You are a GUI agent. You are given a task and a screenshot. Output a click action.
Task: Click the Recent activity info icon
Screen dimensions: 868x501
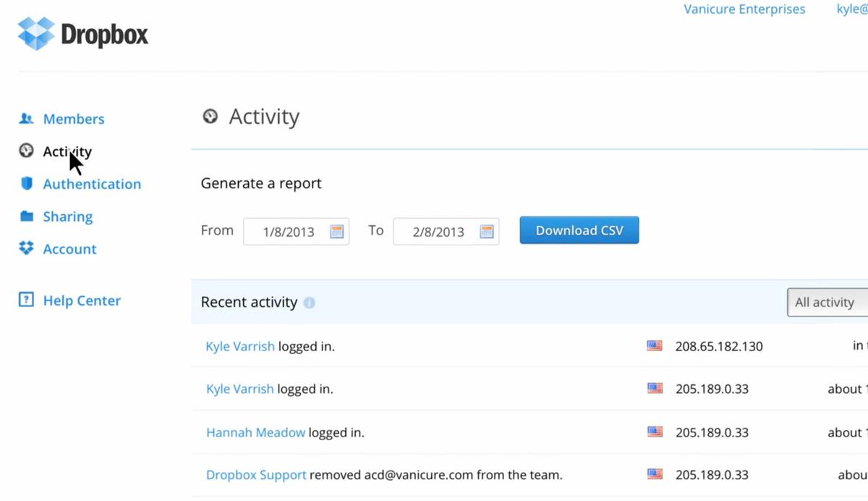309,303
